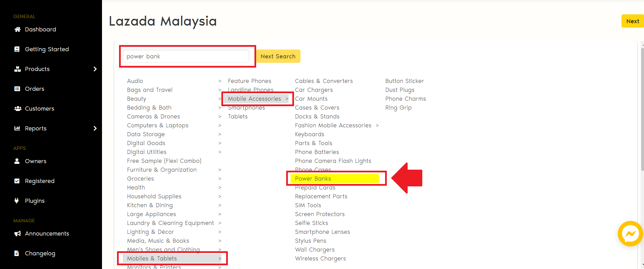The height and width of the screenshot is (269, 644).
Task: Go to Getting Started page
Action: pos(47,49)
